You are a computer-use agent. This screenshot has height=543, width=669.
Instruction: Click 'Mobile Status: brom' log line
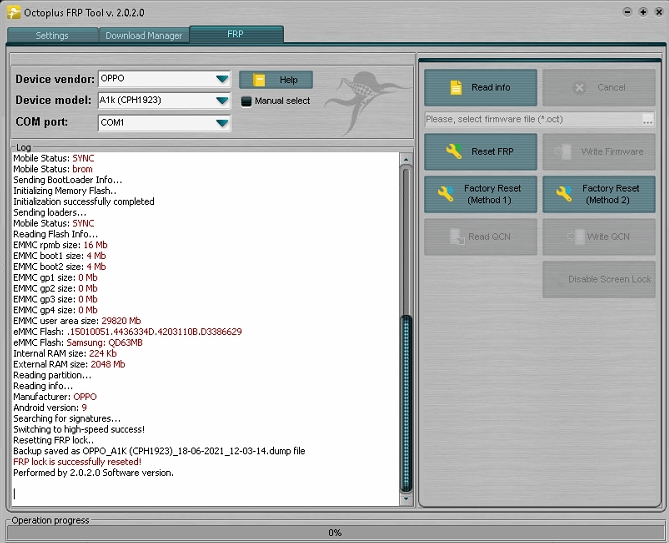(53, 169)
